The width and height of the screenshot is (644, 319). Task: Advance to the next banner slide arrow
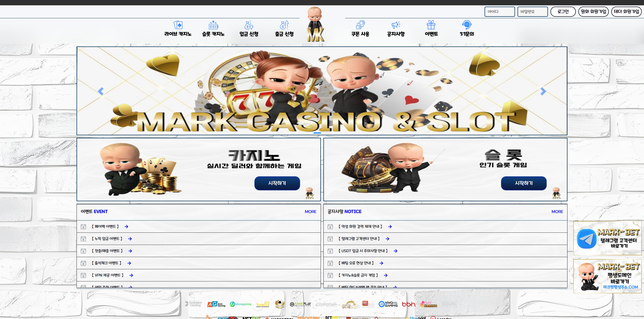[x=543, y=91]
